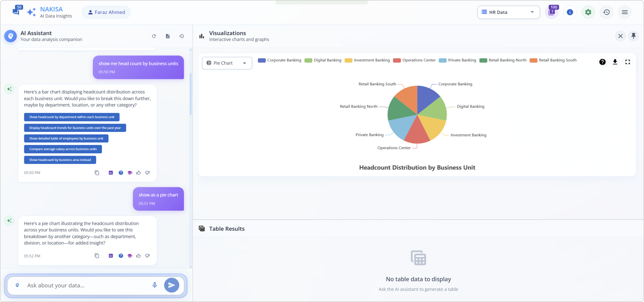Refresh the AI Assistant conversation
This screenshot has height=302, width=644.
point(154,36)
